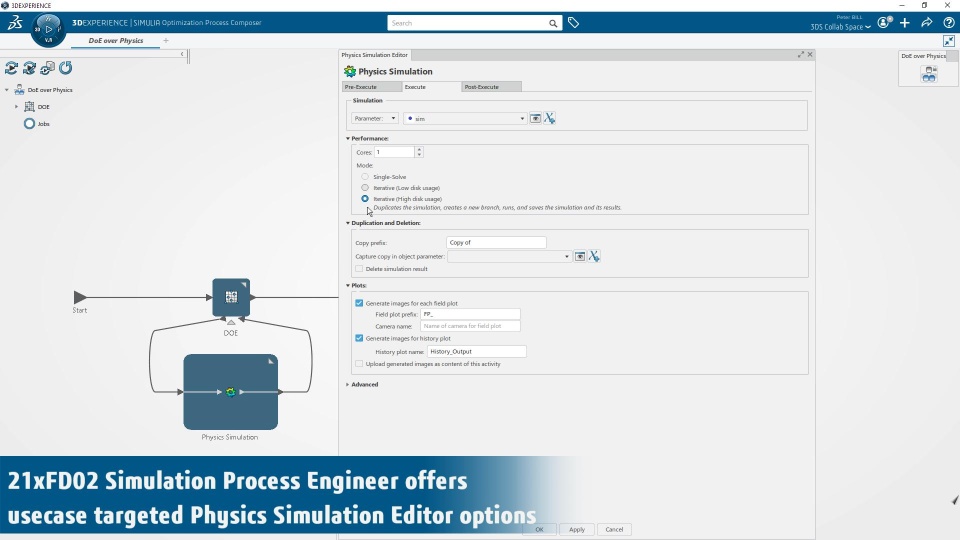
Task: Toggle Generate images for each field plot
Action: click(359, 303)
